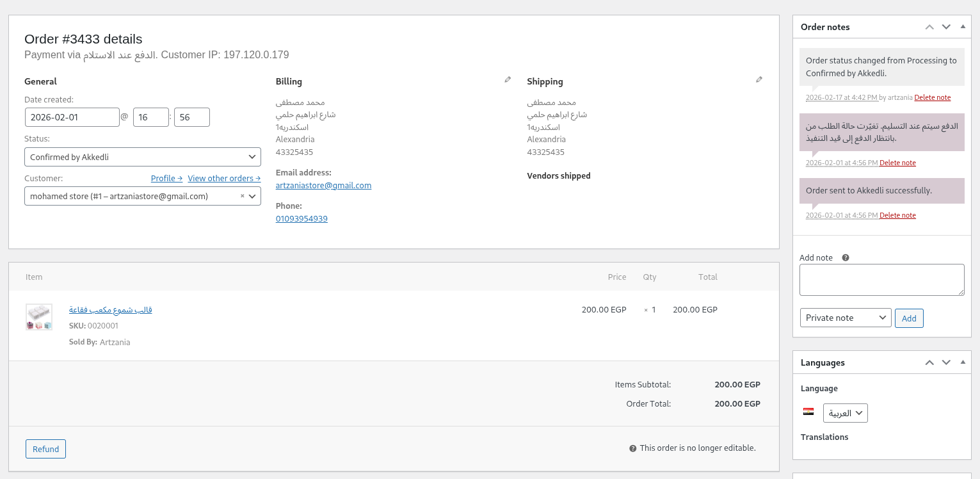Open the customer Profile link

click(x=166, y=178)
